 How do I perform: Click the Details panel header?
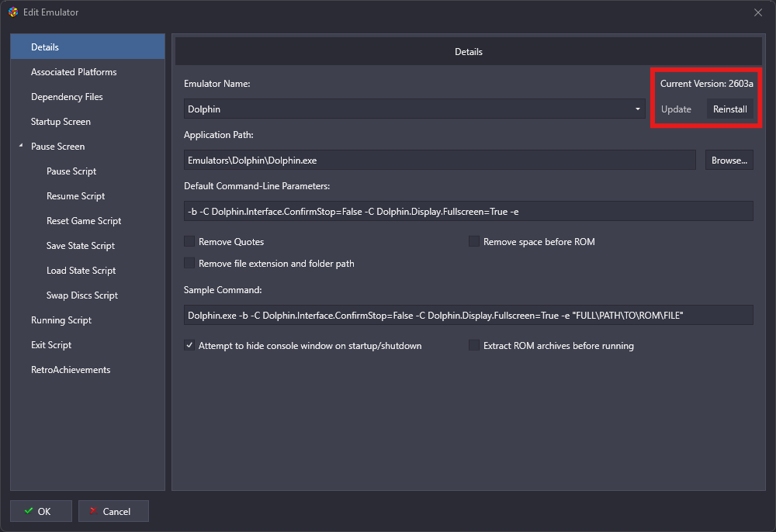coord(468,51)
